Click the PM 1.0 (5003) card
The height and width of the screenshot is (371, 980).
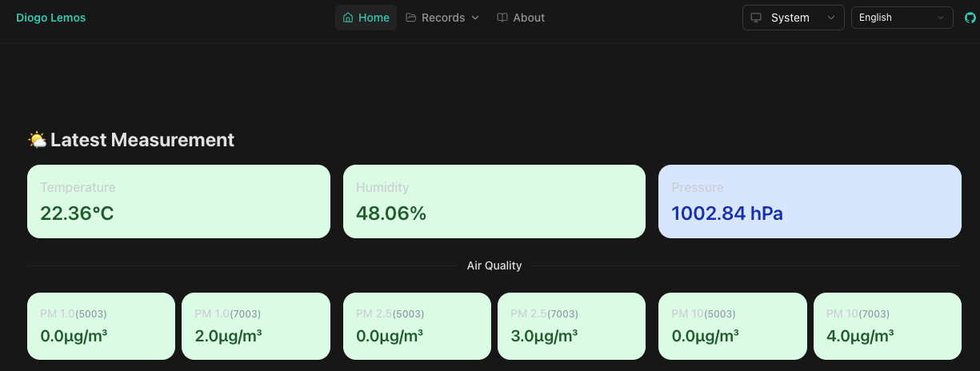pyautogui.click(x=101, y=326)
